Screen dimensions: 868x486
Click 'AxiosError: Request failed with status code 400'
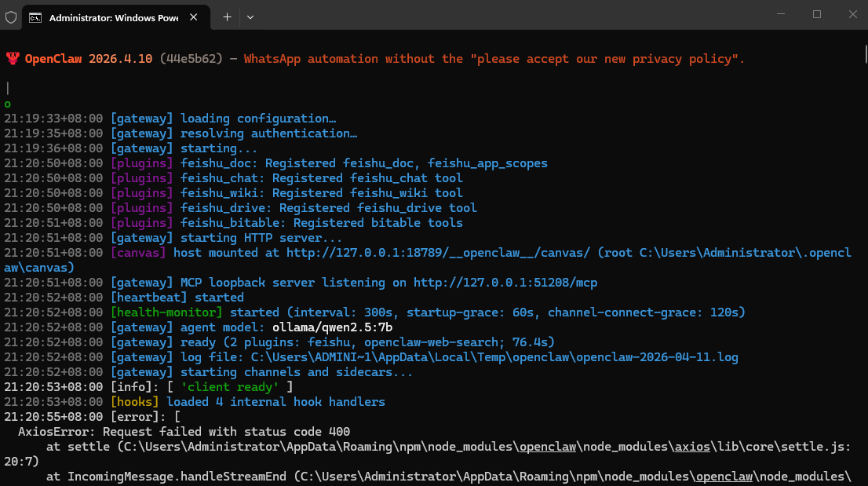click(184, 433)
